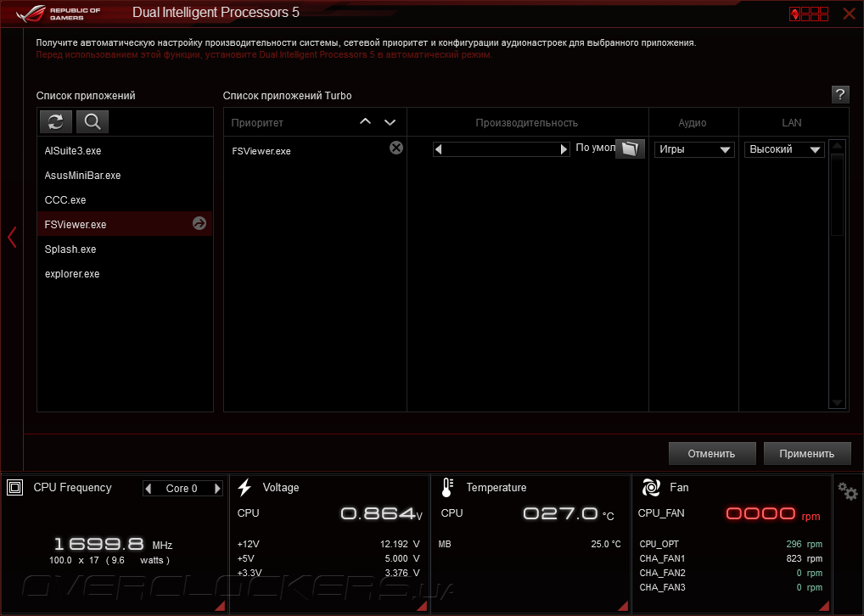Click arrow icon to add FSViewer.exe to Turbo
Viewport: 864px width, 616px height.
pyautogui.click(x=199, y=223)
